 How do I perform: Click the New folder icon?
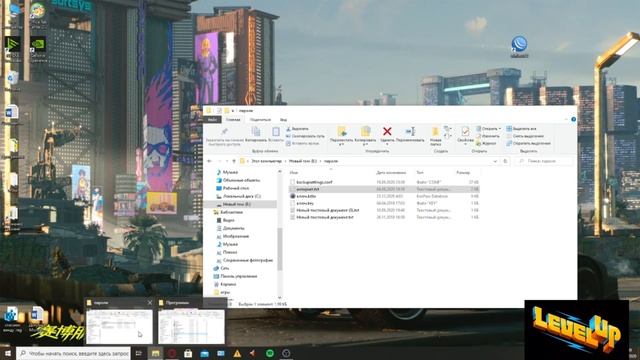pos(436,131)
